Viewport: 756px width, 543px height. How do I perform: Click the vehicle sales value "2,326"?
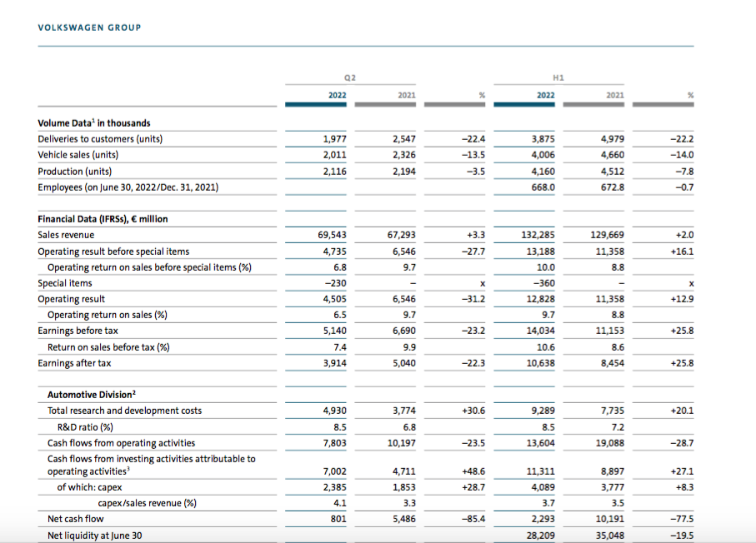(404, 155)
